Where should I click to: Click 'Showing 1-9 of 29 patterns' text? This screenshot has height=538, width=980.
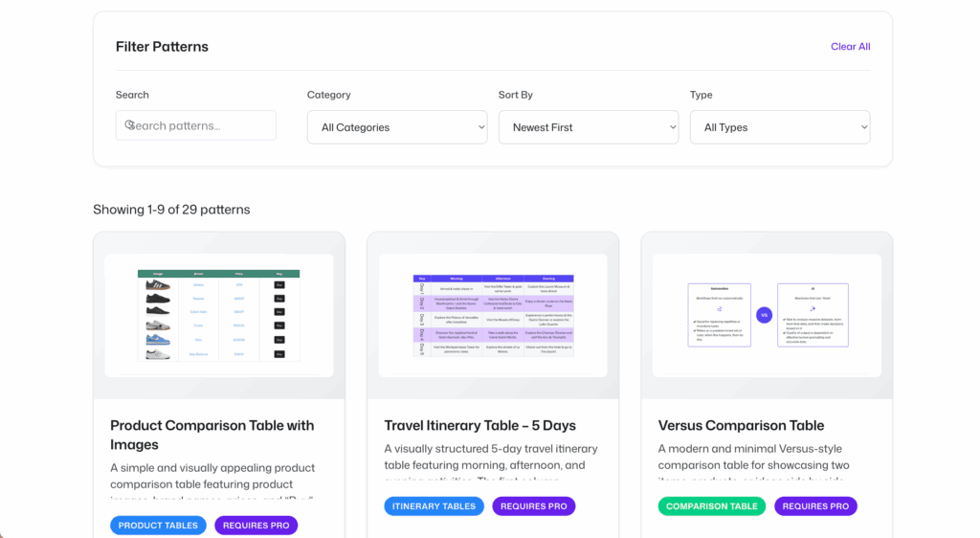[171, 210]
